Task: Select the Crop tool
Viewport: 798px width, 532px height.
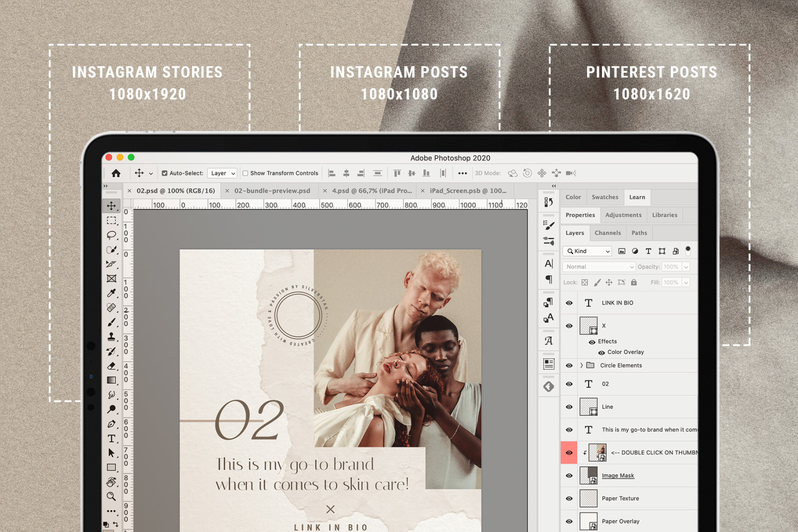Action: 111,264
